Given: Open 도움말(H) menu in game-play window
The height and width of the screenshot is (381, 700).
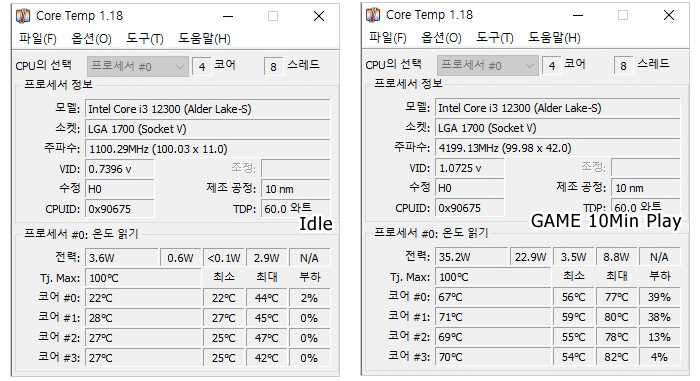Looking at the screenshot, I should pyautogui.click(x=554, y=38).
